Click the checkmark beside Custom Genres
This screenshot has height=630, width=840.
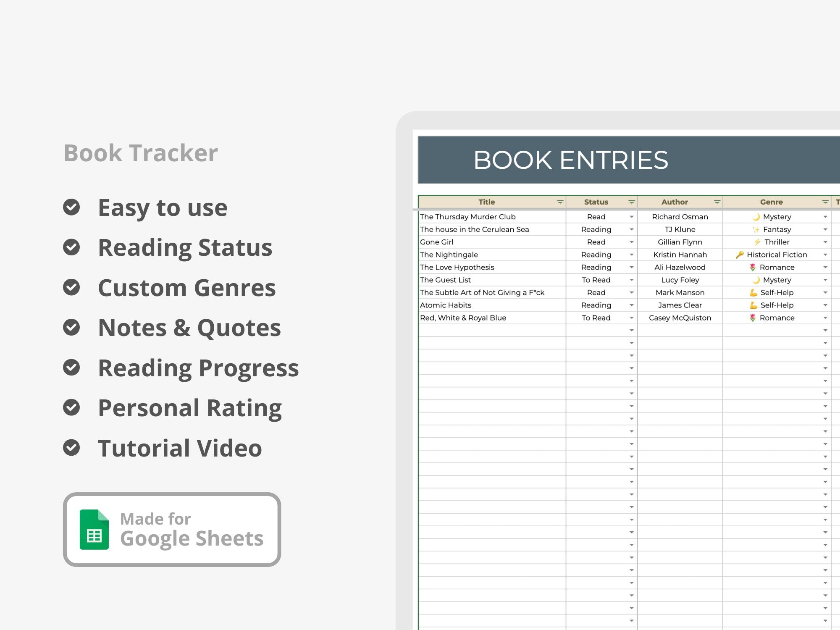click(x=71, y=287)
